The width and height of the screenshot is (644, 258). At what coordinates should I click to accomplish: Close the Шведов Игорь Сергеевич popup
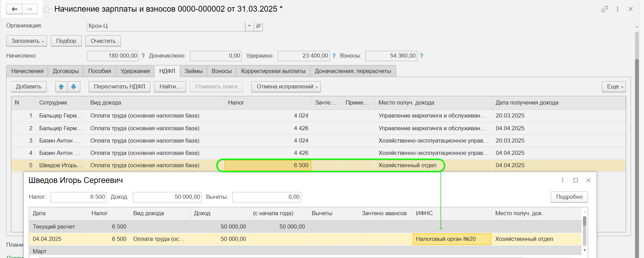click(588, 180)
